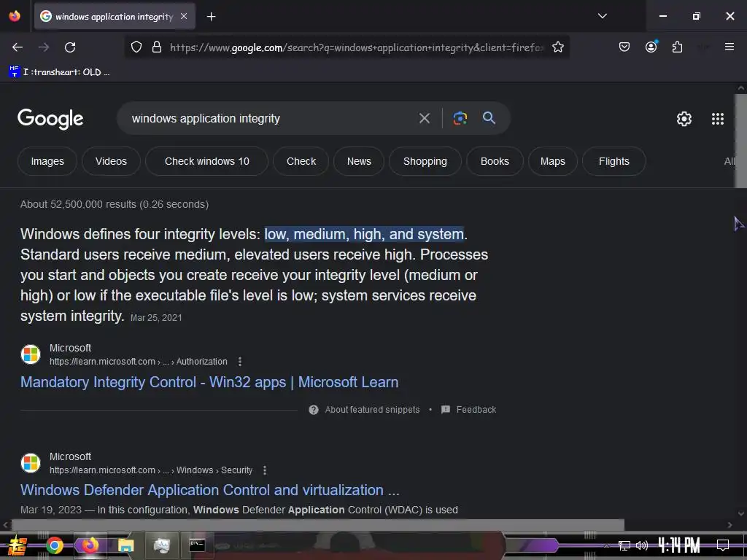Open the notification center icon
747x560 pixels.
coord(723,545)
